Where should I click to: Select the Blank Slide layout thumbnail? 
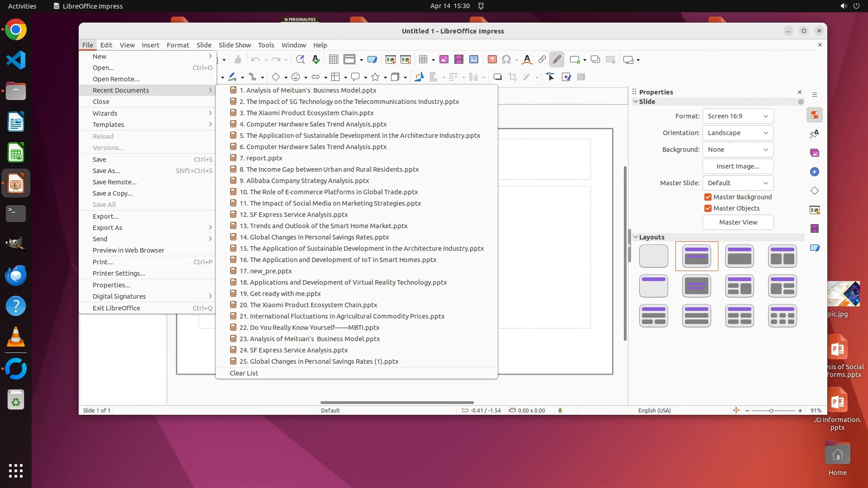tap(653, 256)
